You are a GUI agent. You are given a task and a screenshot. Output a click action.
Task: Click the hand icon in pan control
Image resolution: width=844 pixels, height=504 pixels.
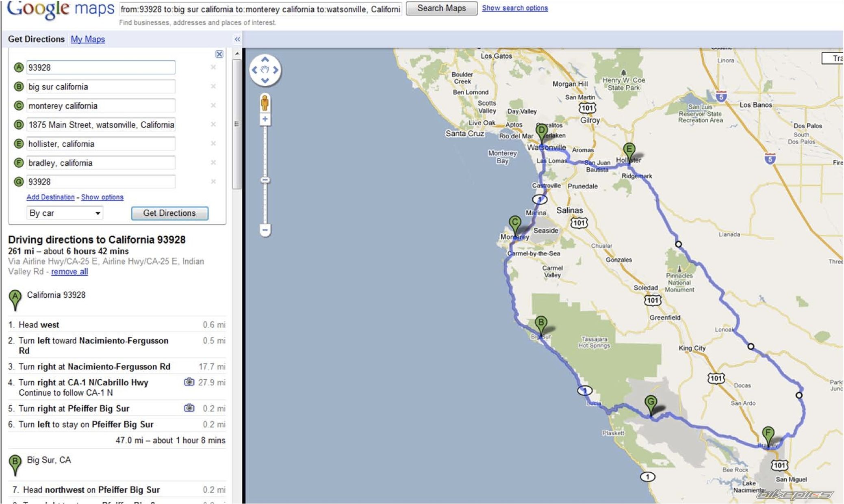[265, 70]
